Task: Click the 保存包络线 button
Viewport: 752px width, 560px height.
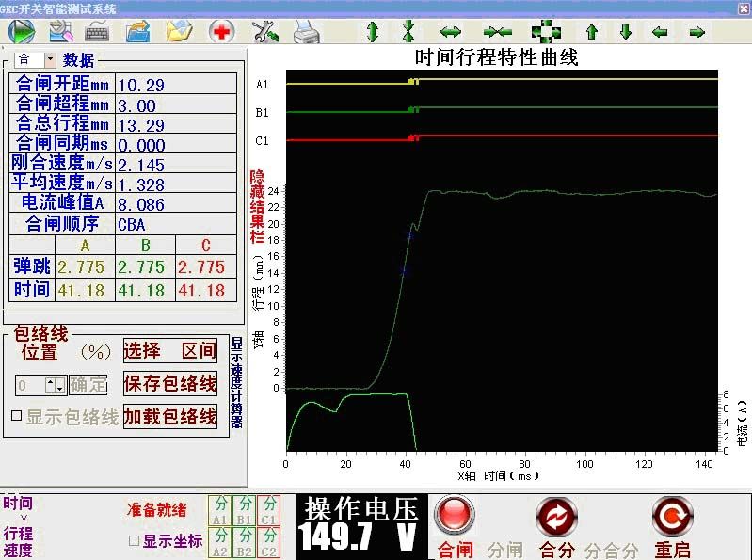Action: [x=170, y=384]
